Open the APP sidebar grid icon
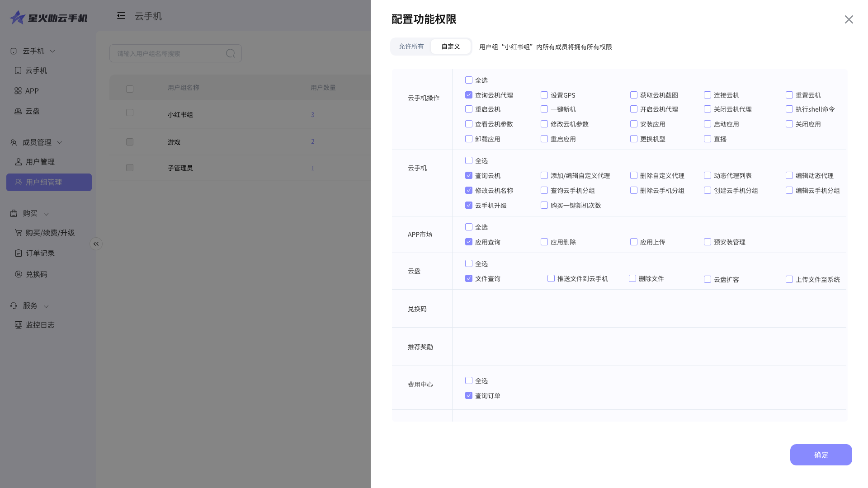 18,91
